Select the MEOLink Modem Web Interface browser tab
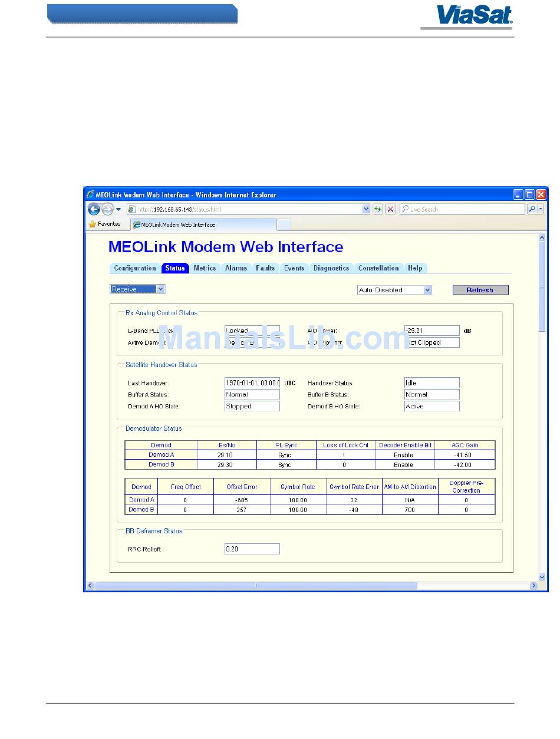This screenshot has width=560, height=739. pos(203,225)
